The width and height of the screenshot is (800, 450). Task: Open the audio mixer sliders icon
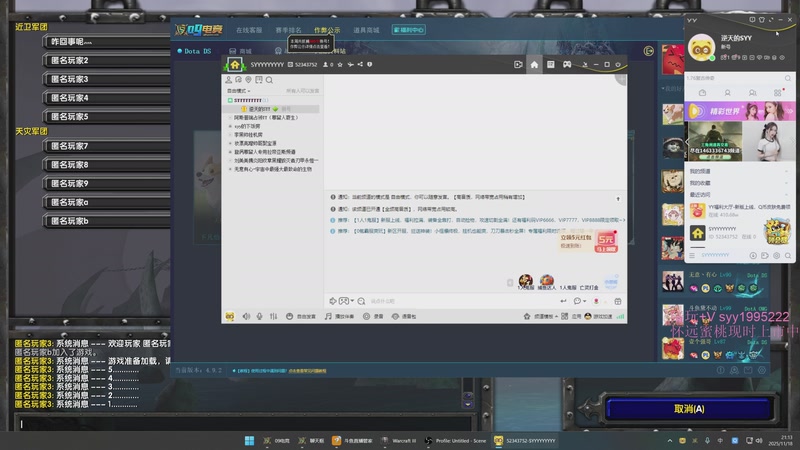pos(273,316)
